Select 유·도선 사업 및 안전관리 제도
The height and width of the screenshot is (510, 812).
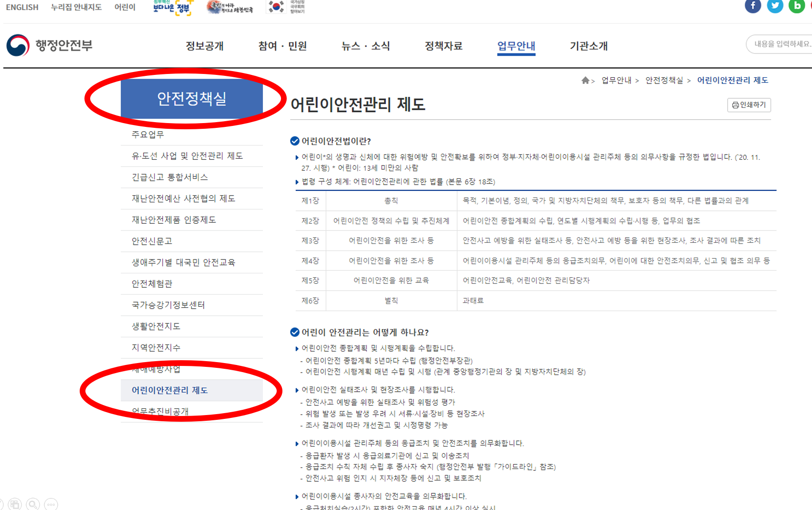(192, 156)
